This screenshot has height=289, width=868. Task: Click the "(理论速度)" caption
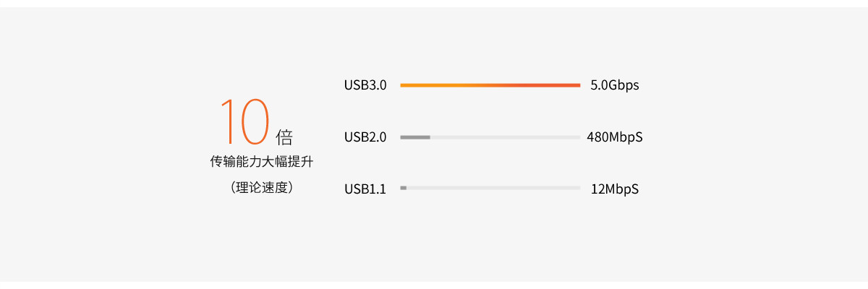pos(261,188)
